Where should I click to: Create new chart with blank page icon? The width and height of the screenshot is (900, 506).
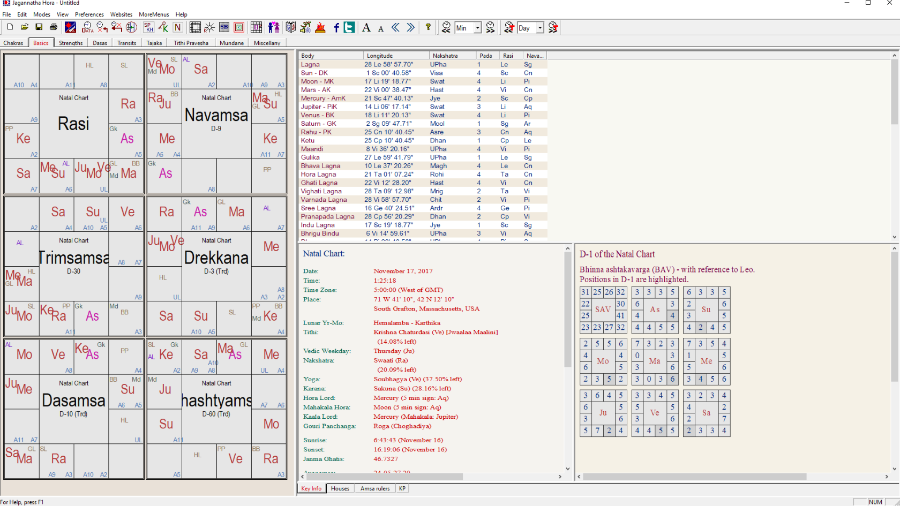[8, 27]
